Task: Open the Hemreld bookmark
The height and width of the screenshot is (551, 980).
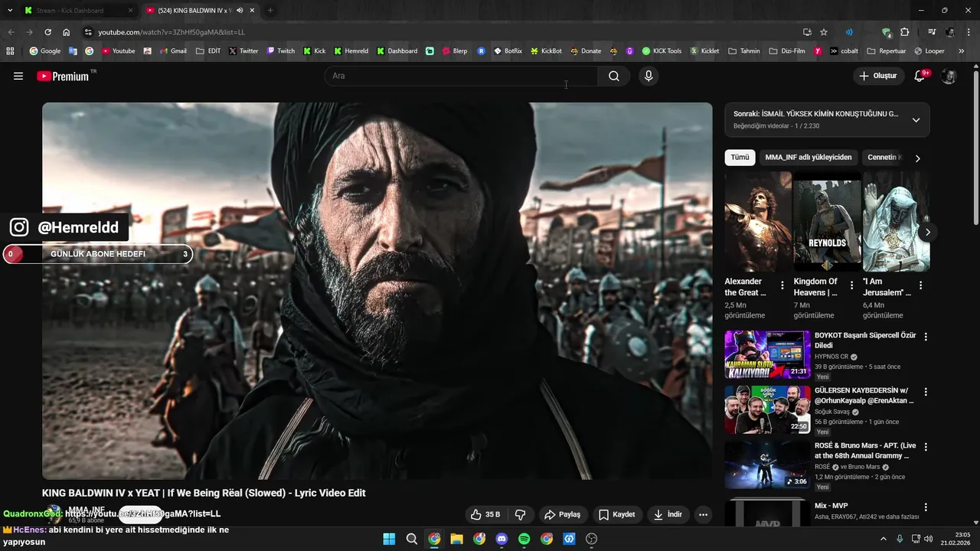Action: pos(351,51)
